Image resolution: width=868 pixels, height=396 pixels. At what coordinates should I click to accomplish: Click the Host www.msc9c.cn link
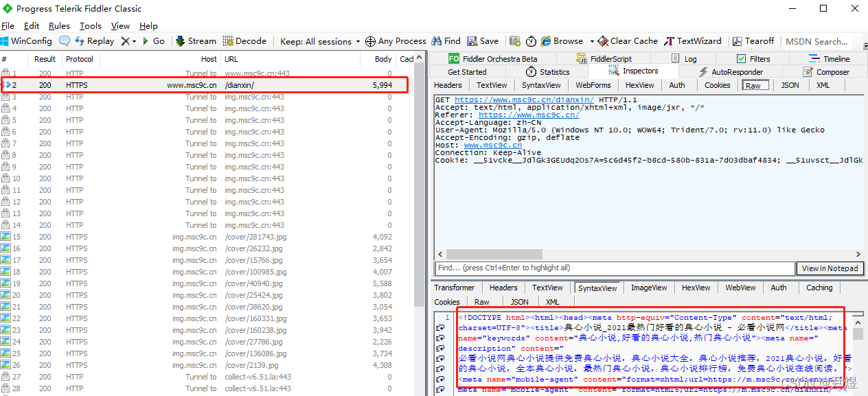click(493, 145)
